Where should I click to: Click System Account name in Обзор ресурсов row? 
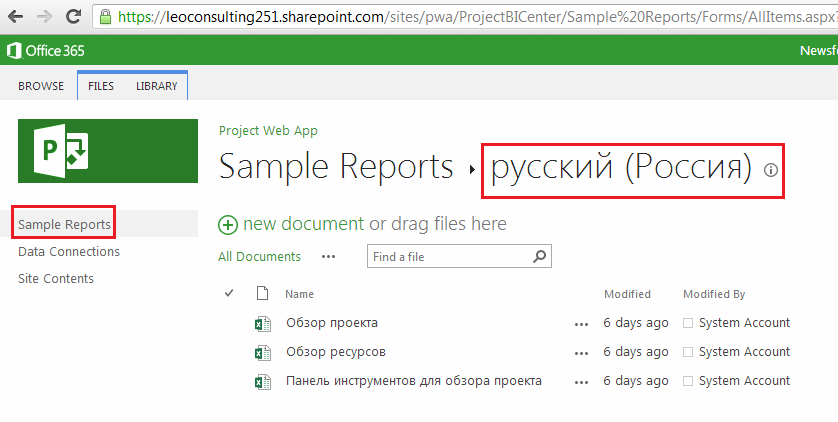[744, 351]
